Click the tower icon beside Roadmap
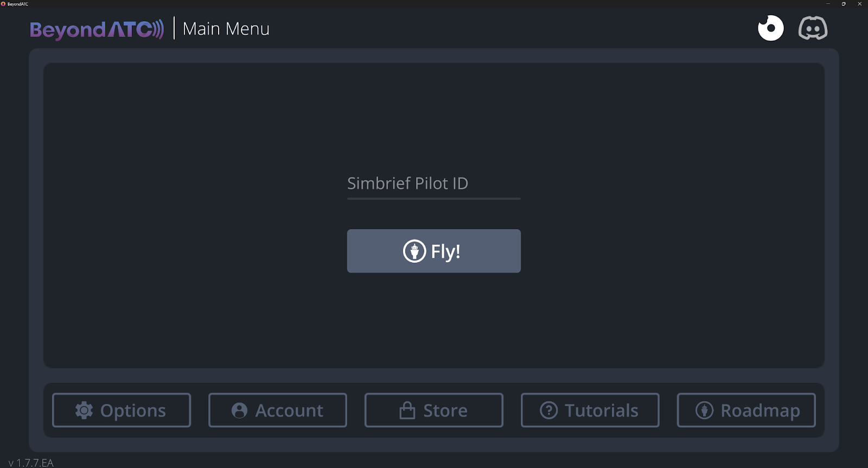The width and height of the screenshot is (868, 468). coord(704,410)
